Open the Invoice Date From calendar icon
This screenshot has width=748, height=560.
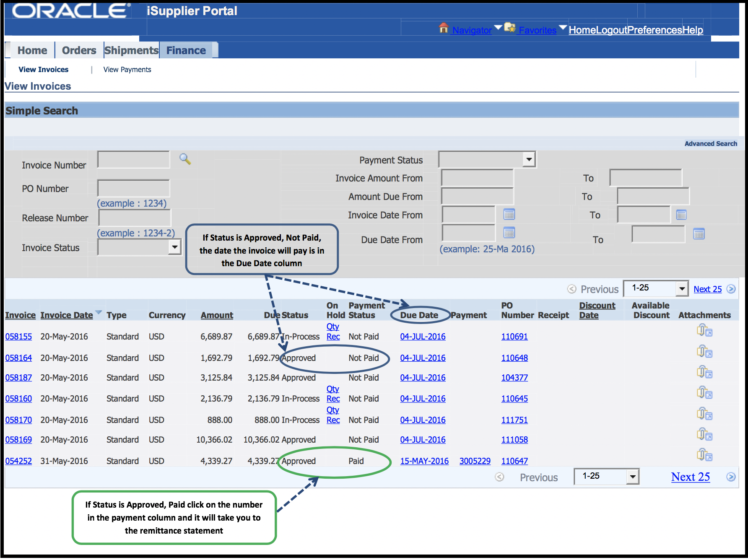click(509, 214)
